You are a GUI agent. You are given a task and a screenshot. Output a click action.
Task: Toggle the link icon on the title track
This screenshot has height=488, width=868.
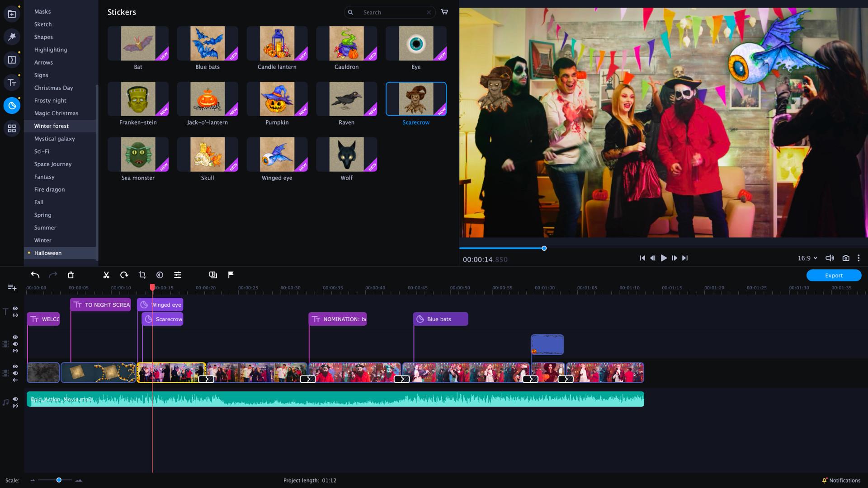[x=15, y=315]
